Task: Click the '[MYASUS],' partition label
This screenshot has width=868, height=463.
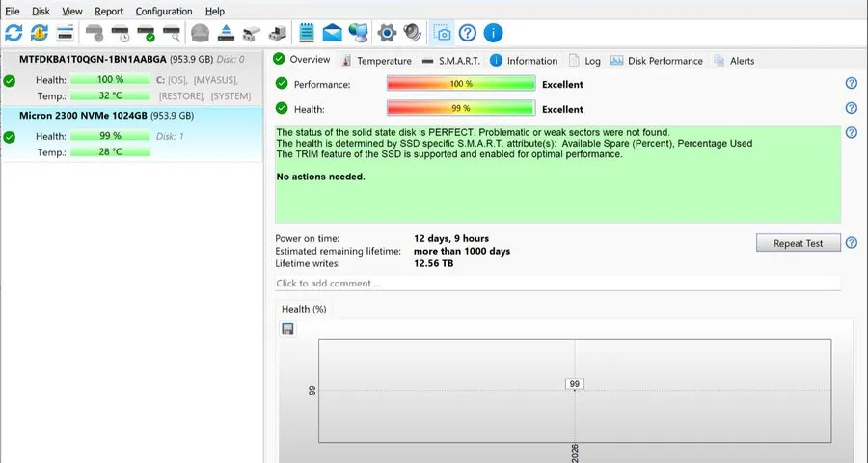Action: pyautogui.click(x=216, y=80)
